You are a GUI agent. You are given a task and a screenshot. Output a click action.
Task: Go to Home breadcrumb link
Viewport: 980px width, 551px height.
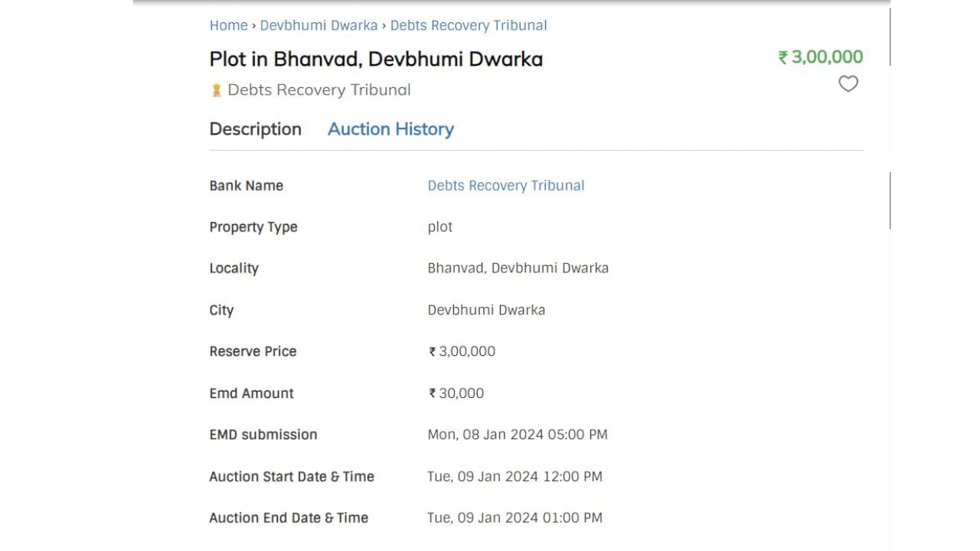pyautogui.click(x=228, y=25)
